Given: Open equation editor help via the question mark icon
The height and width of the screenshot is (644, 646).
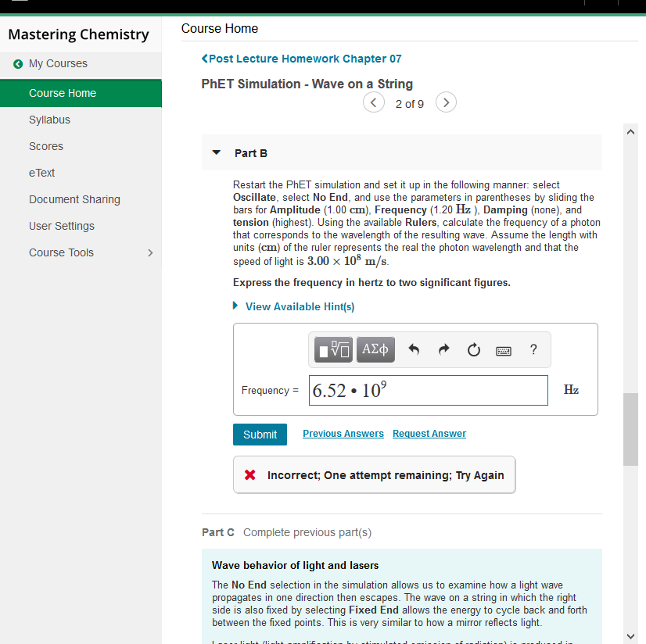Looking at the screenshot, I should [x=533, y=349].
